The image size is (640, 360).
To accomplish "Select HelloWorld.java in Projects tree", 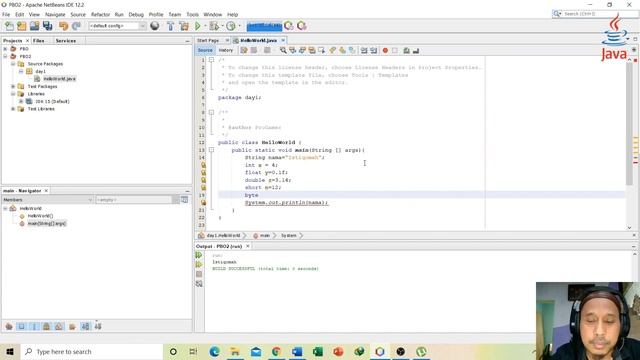I will point(60,79).
